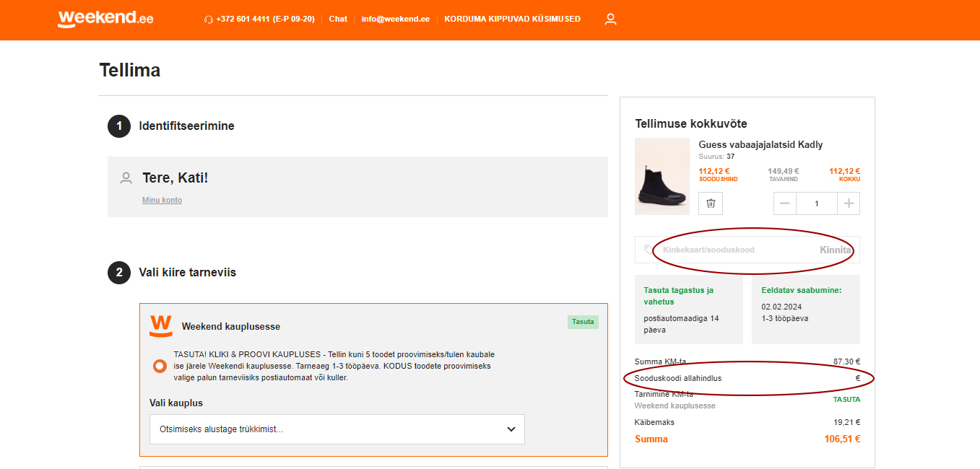
Task: Increase product quantity with plus button
Action: pyautogui.click(x=849, y=203)
